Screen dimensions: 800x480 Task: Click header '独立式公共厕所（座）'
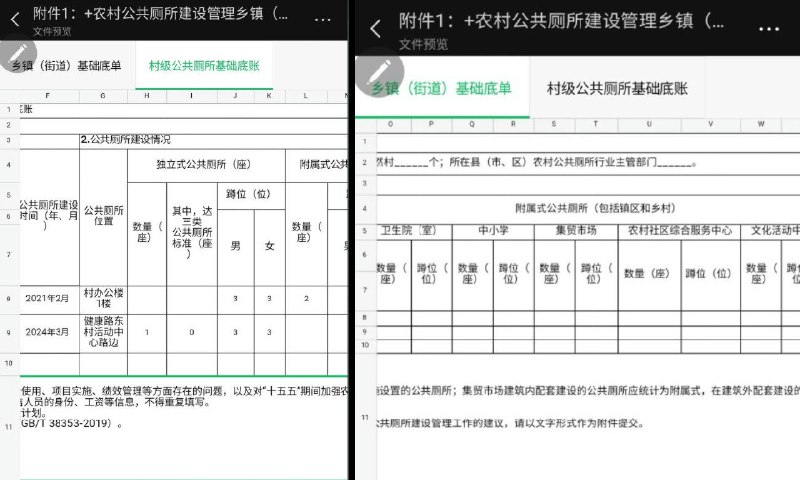[204, 165]
